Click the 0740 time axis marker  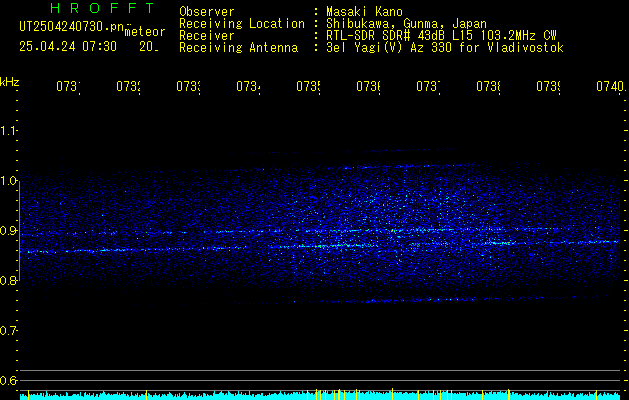click(611, 86)
